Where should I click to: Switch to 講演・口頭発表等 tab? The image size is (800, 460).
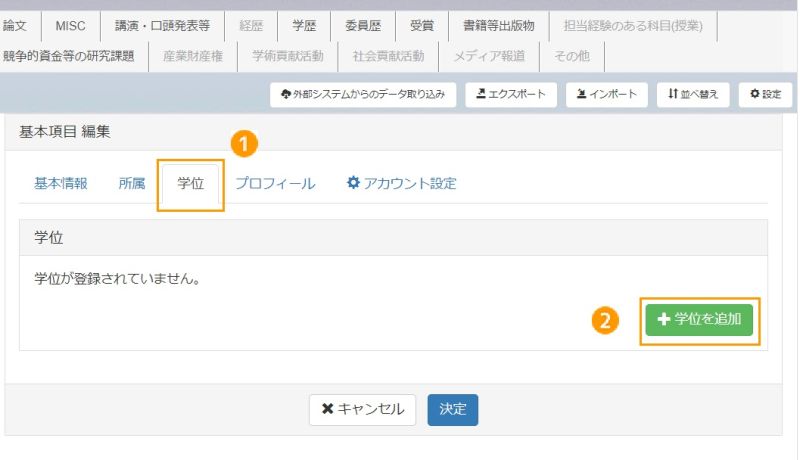pos(162,26)
